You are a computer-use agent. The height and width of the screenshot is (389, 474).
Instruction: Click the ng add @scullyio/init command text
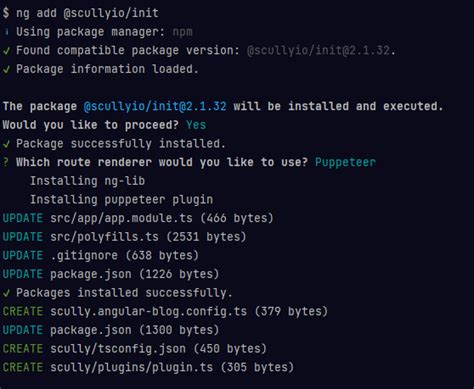(87, 13)
